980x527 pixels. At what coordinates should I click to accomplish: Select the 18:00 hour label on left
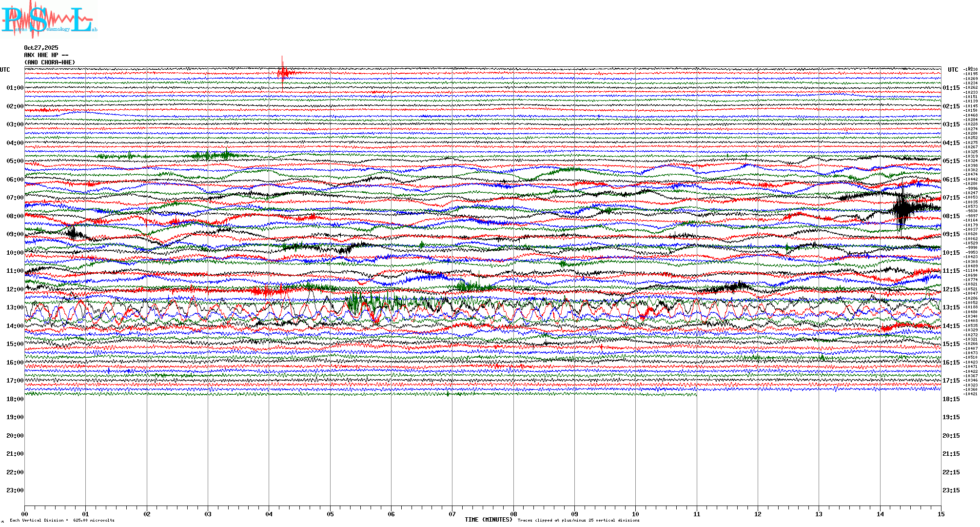pyautogui.click(x=15, y=399)
